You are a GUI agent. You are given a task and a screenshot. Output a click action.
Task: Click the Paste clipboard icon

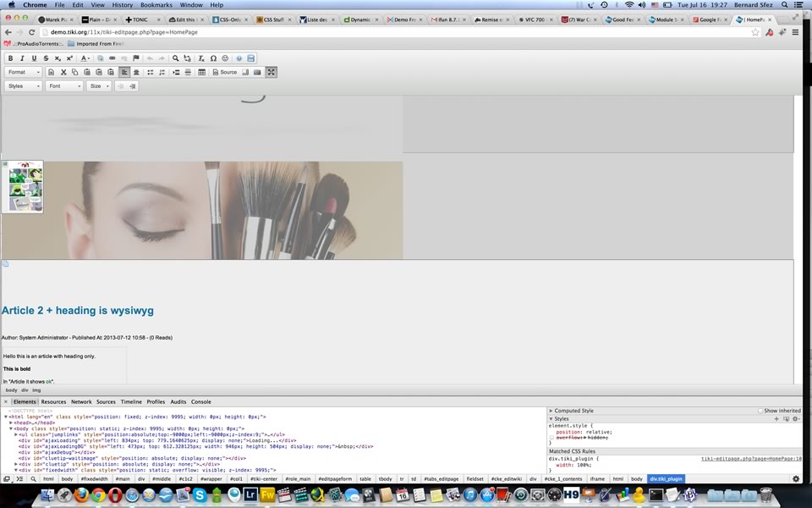point(87,72)
